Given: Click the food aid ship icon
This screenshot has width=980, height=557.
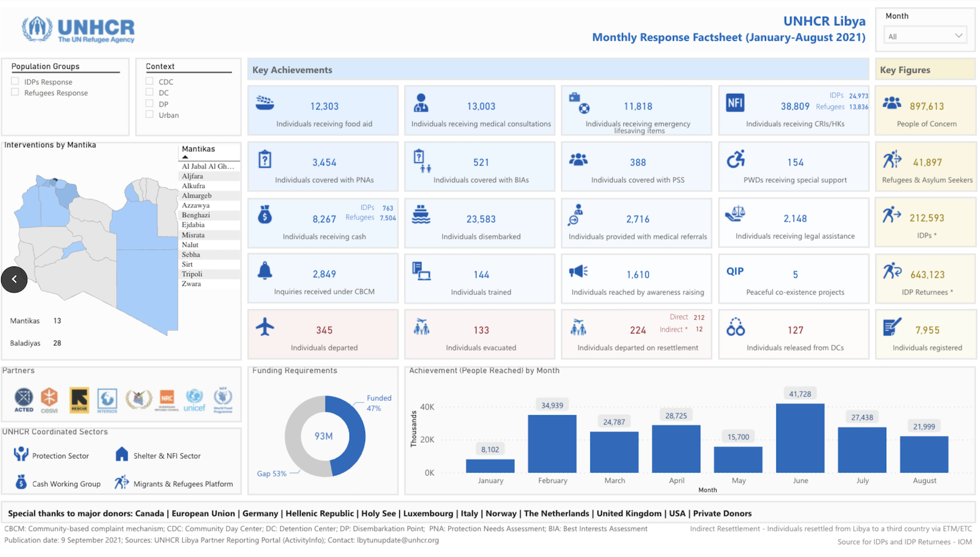Looking at the screenshot, I should coord(265,103).
